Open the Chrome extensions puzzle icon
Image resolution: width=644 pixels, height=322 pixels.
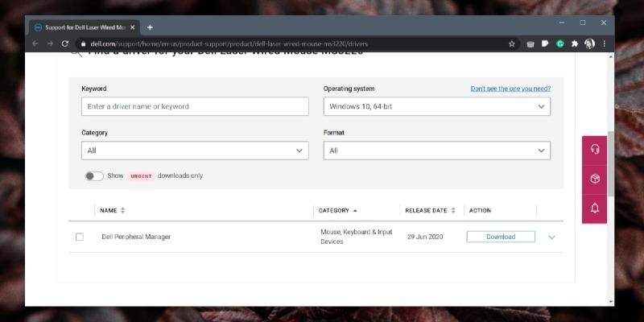575,44
